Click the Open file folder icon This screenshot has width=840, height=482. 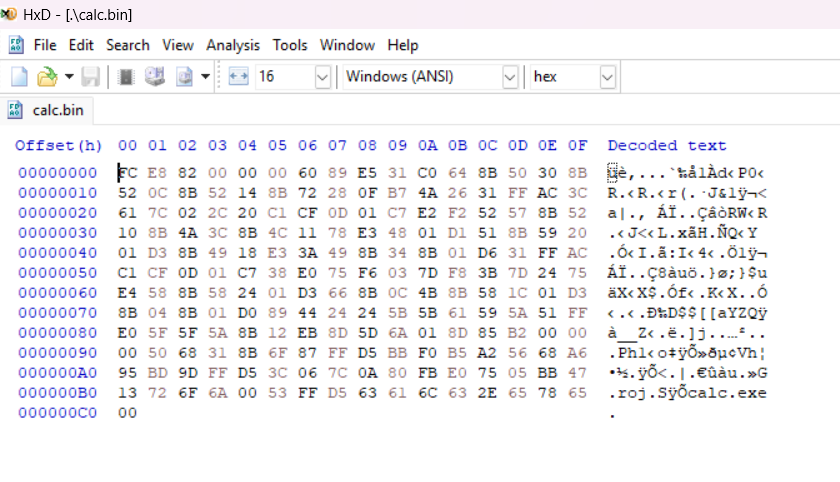(x=46, y=77)
